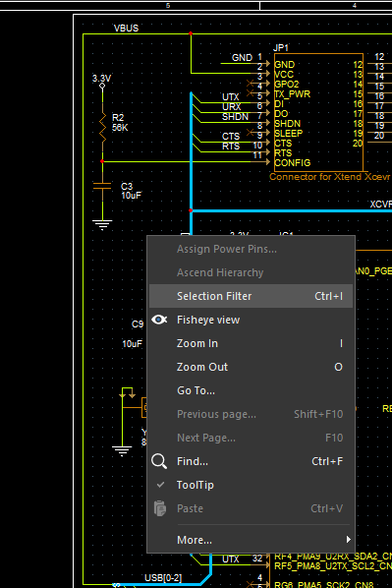Viewport: 392px width, 588px height.
Task: Click the USB[0-2] bus label
Action: [163, 578]
